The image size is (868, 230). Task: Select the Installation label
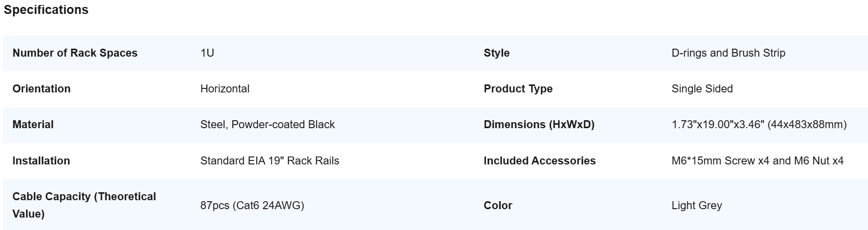click(x=41, y=161)
